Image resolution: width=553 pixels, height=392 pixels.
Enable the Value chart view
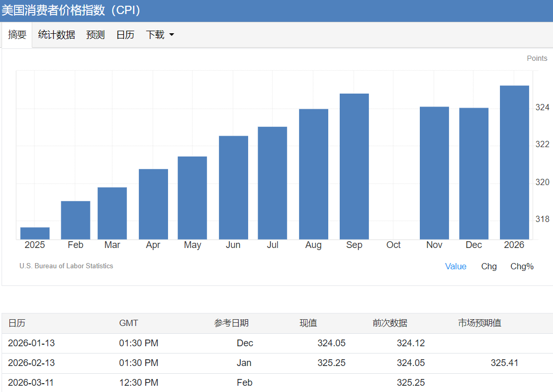pyautogui.click(x=456, y=266)
